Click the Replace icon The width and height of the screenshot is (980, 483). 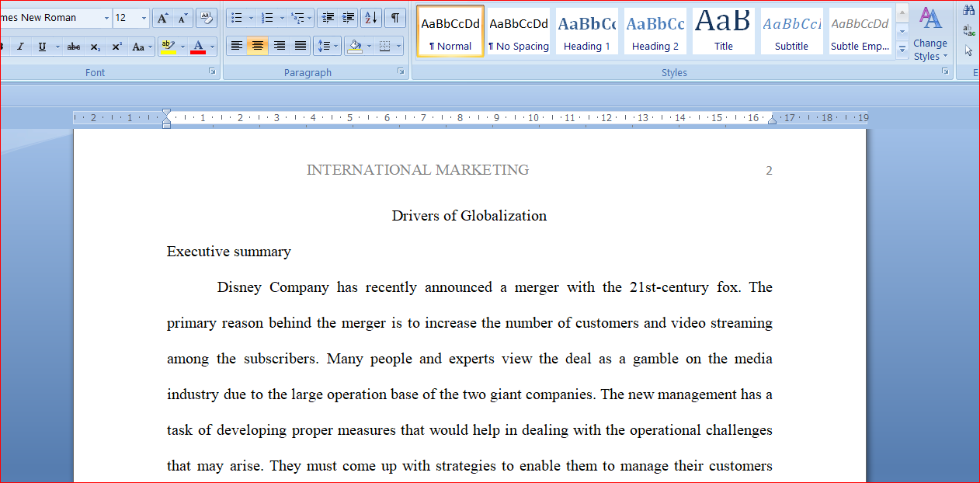(968, 30)
